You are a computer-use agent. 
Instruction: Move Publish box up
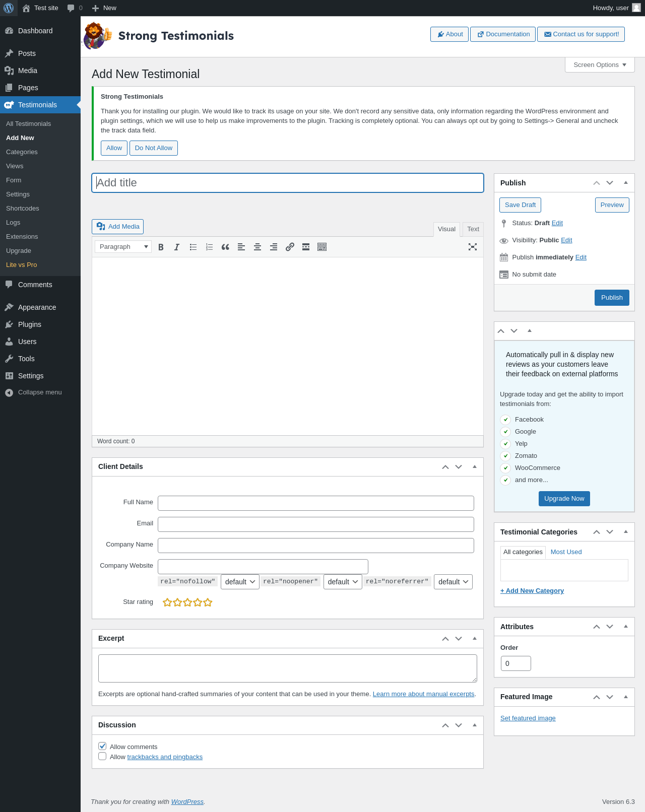[x=597, y=183]
